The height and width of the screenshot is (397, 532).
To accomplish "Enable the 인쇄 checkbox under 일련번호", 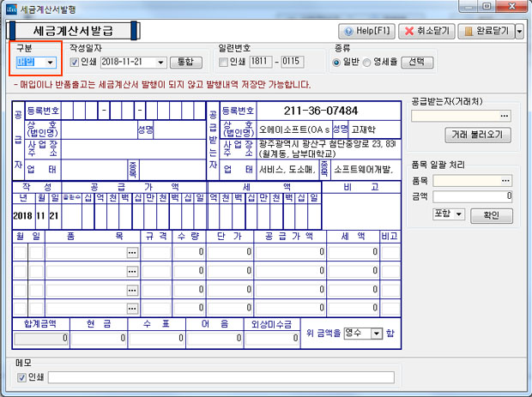I will (x=224, y=63).
